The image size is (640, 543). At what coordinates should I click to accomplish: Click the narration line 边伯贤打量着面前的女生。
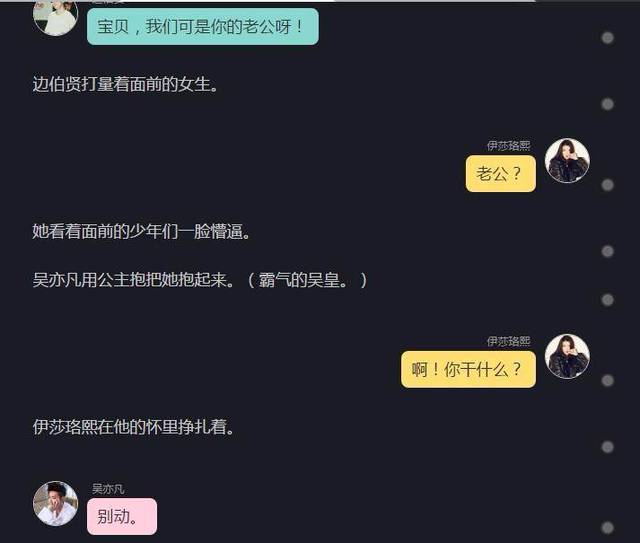pos(126,85)
